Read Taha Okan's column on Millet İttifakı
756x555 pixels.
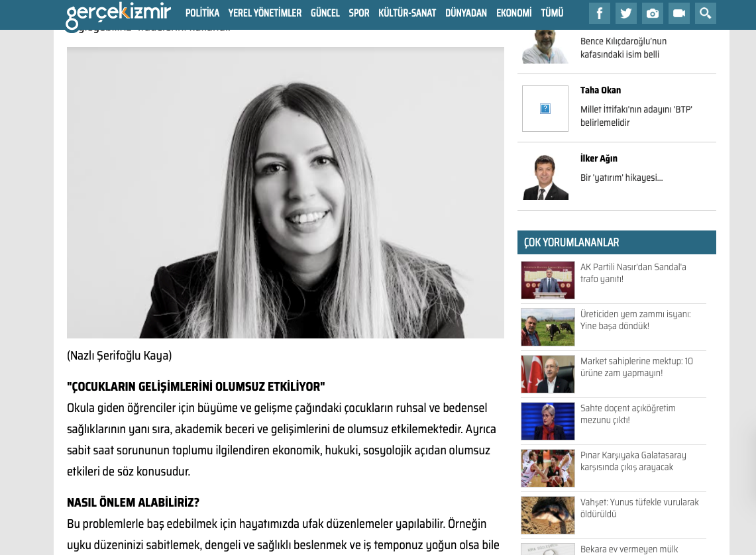click(x=635, y=116)
